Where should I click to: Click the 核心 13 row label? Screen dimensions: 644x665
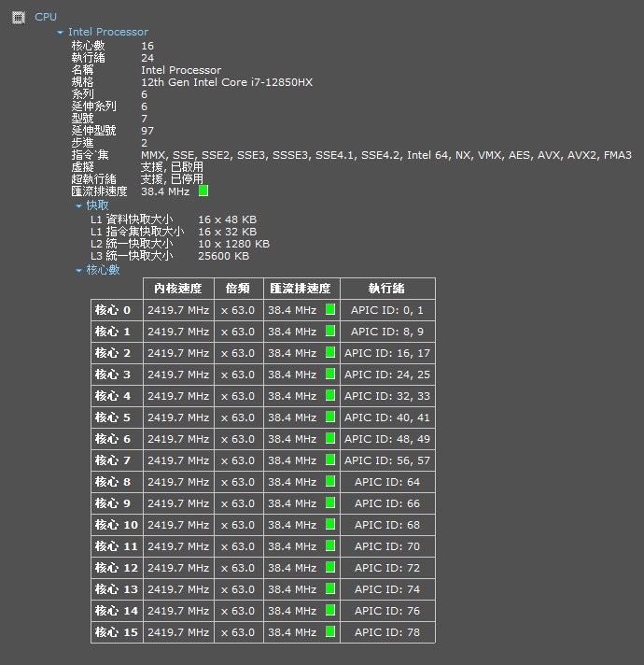tap(117, 589)
